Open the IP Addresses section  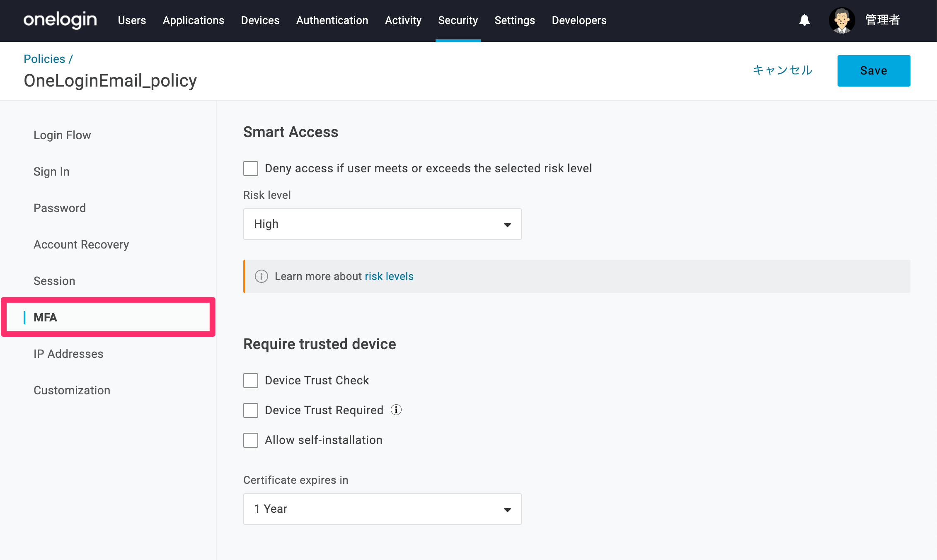[68, 354]
